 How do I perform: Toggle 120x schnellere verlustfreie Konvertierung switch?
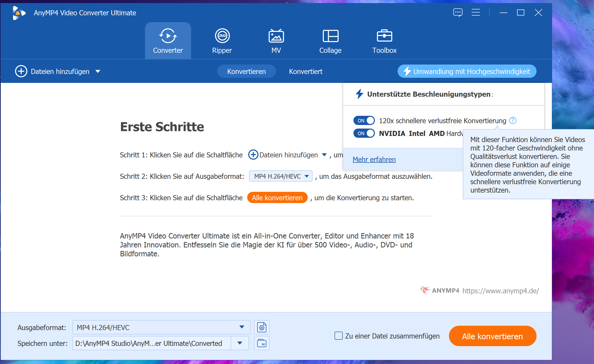pos(364,120)
